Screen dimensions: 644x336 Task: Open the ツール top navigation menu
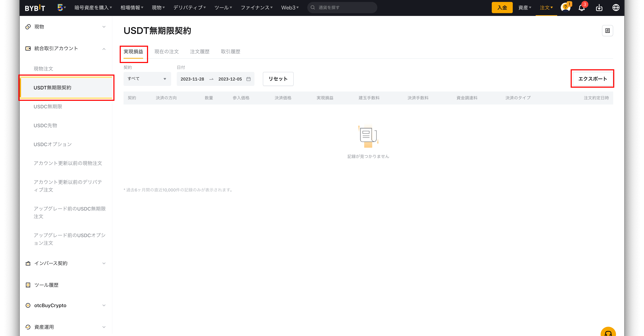[x=223, y=8]
